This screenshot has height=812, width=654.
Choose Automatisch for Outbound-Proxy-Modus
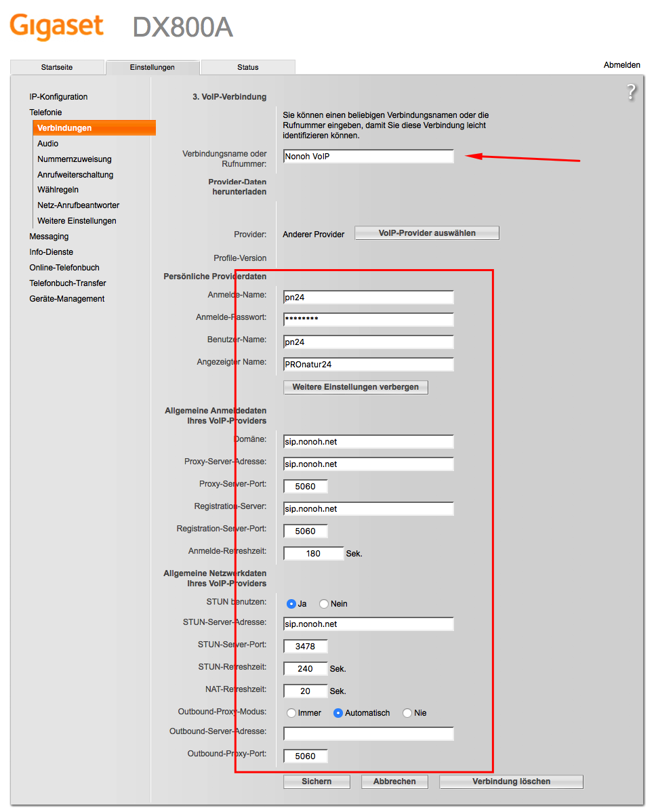338,713
